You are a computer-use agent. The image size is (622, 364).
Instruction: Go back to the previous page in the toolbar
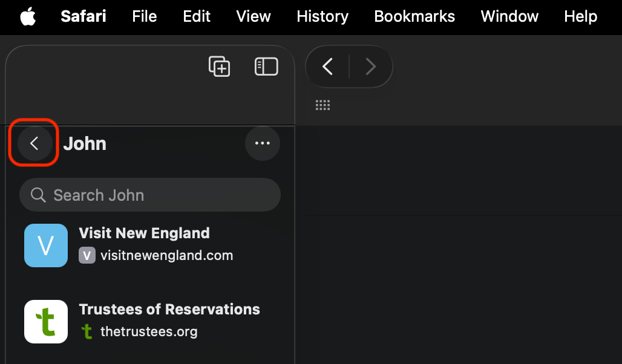[328, 67]
